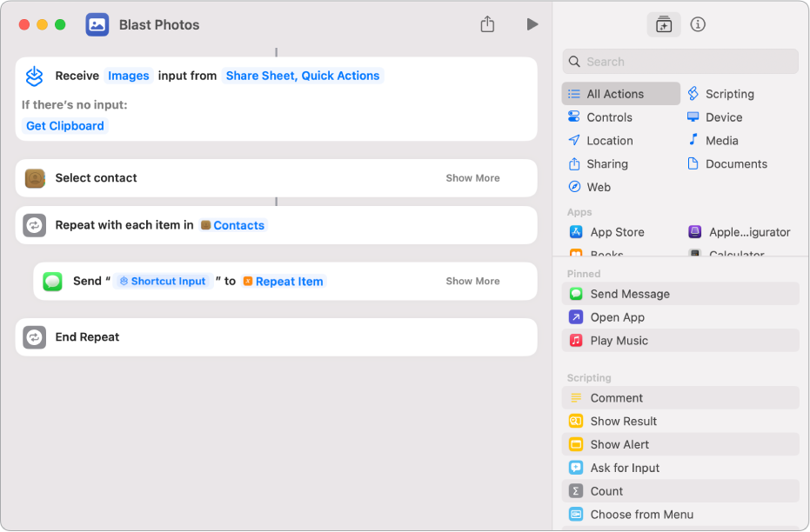Add the Choose from Menu action
The image size is (810, 532).
pyautogui.click(x=680, y=515)
